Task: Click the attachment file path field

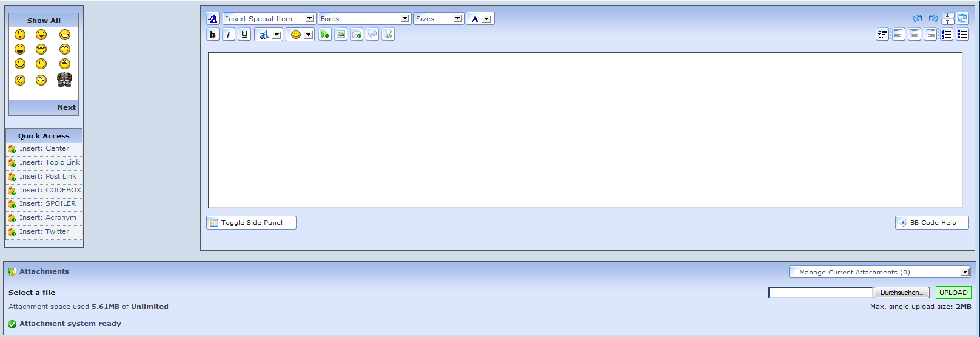Action: click(x=821, y=293)
